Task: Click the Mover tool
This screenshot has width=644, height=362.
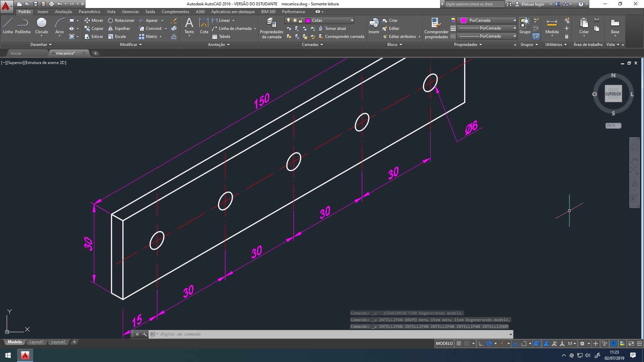Action: coord(94,20)
